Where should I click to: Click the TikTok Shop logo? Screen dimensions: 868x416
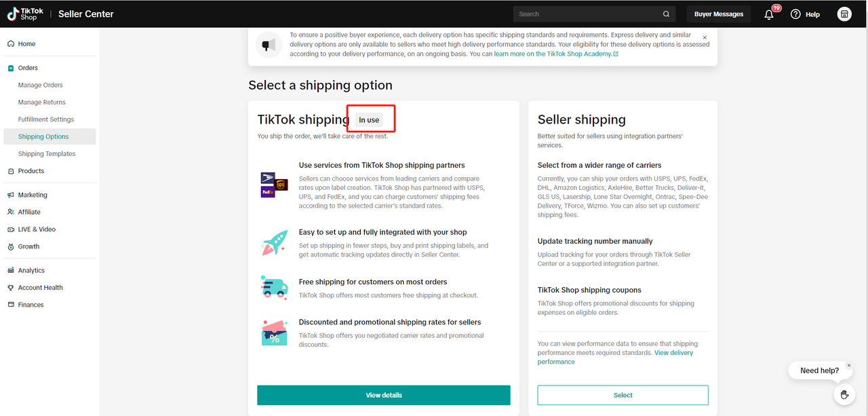pyautogui.click(x=26, y=14)
